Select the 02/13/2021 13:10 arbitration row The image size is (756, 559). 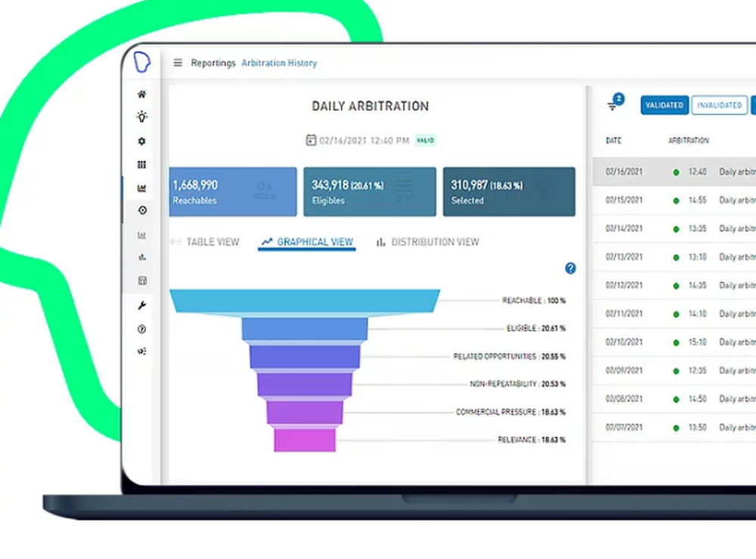pyautogui.click(x=674, y=257)
